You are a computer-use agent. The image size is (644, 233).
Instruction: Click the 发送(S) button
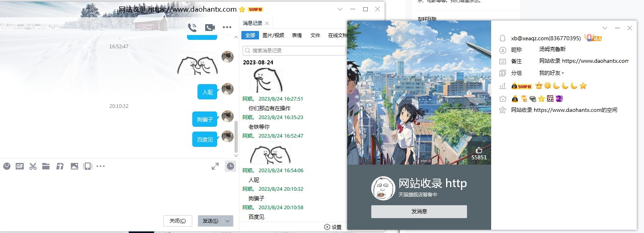tap(210, 221)
